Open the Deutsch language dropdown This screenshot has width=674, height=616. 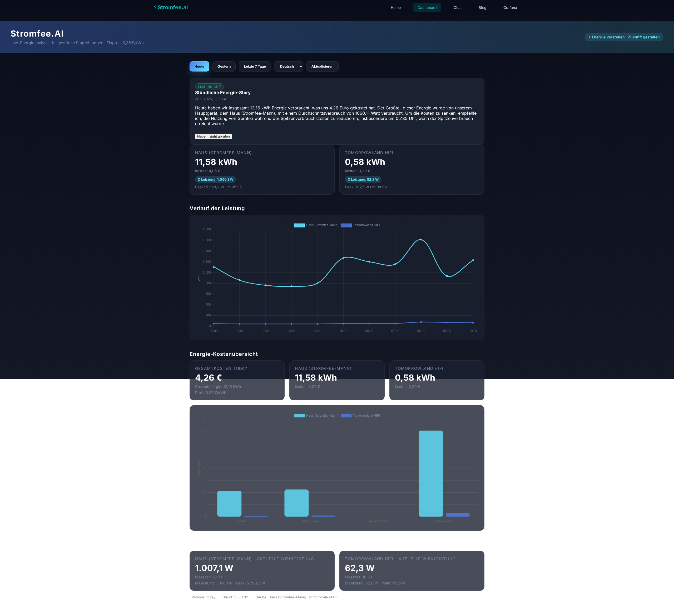coord(288,67)
